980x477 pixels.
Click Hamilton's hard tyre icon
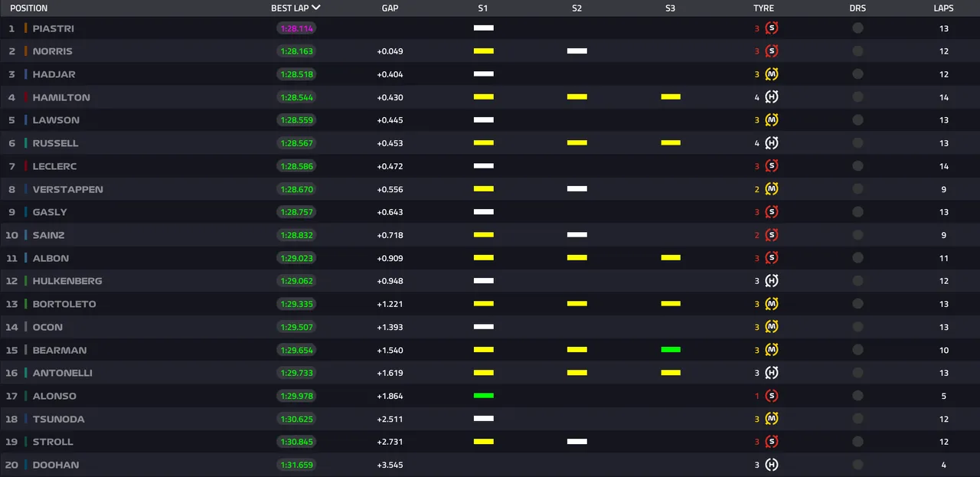click(x=772, y=97)
